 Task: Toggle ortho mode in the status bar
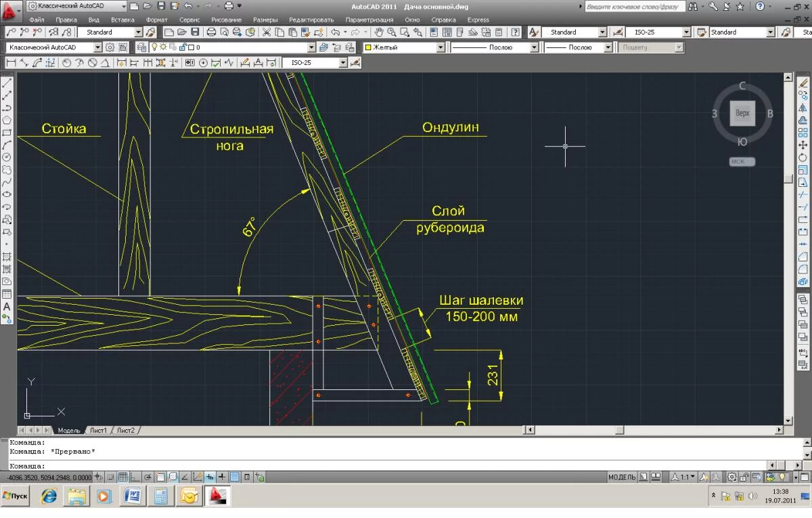tap(135, 477)
